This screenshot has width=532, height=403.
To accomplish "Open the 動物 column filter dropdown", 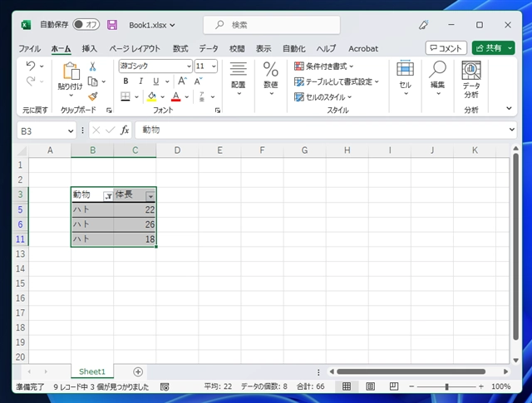I will point(107,195).
